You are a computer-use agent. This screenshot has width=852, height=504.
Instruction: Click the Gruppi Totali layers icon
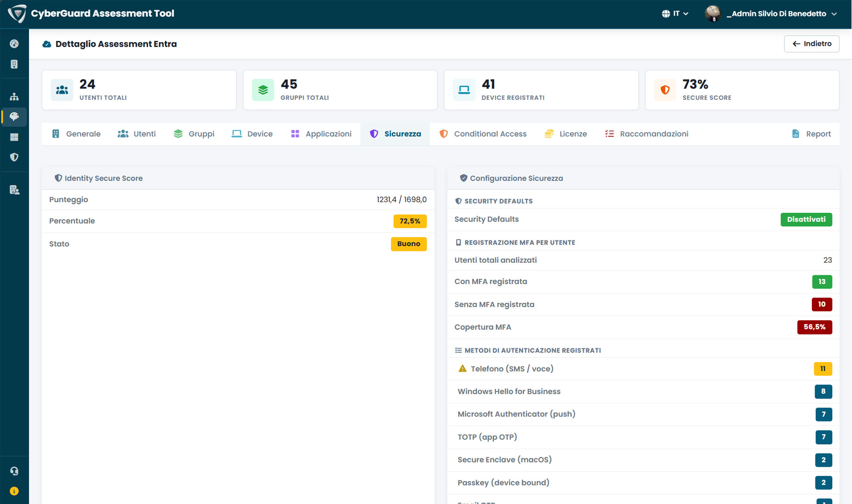click(263, 90)
